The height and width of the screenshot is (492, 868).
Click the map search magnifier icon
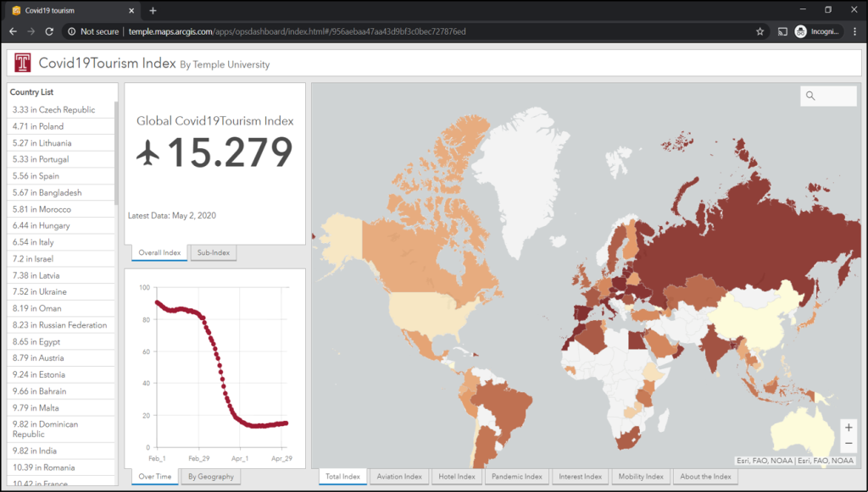coord(811,96)
